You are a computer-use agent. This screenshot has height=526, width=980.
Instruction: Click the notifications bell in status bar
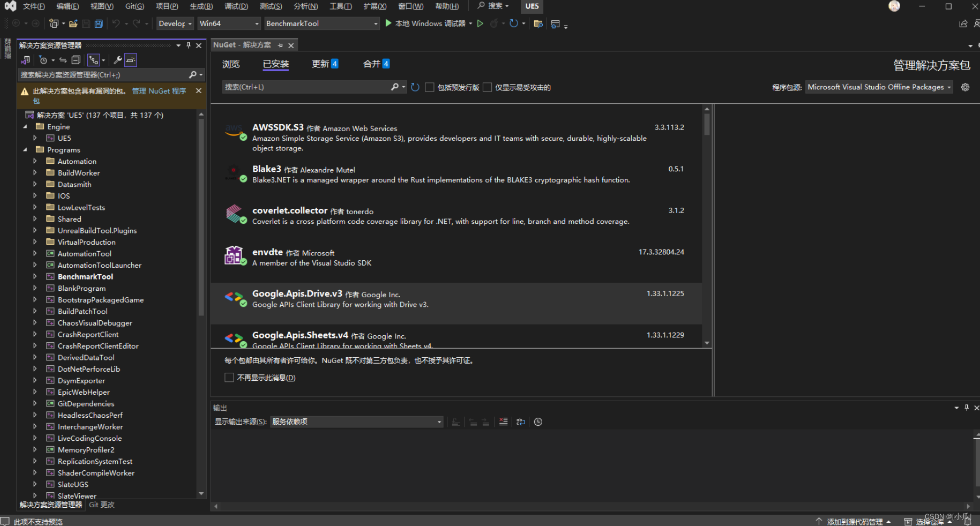point(968,521)
